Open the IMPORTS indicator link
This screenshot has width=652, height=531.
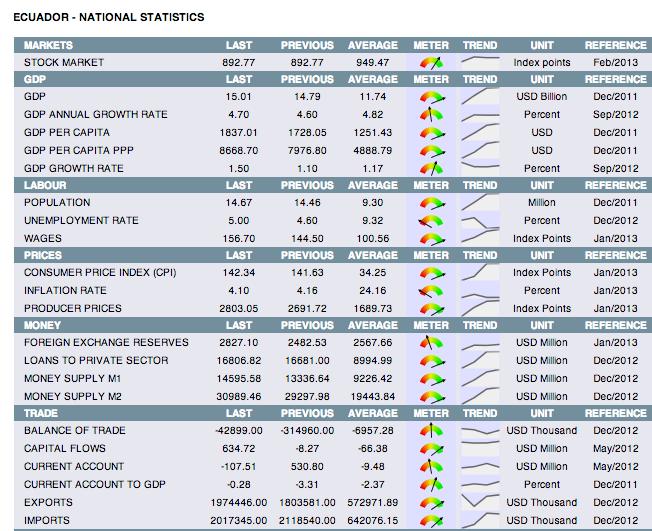47,521
